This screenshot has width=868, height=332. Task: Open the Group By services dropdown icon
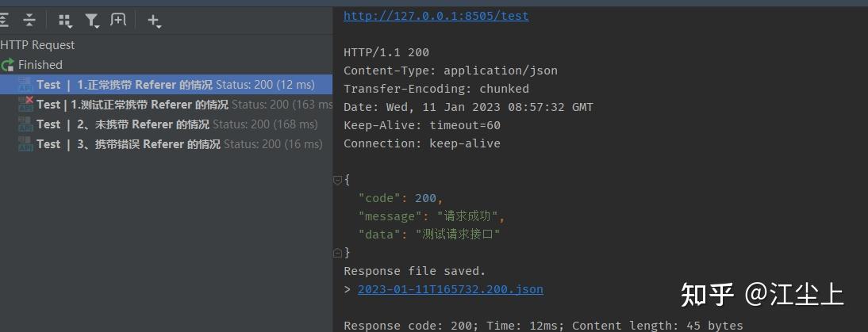65,21
